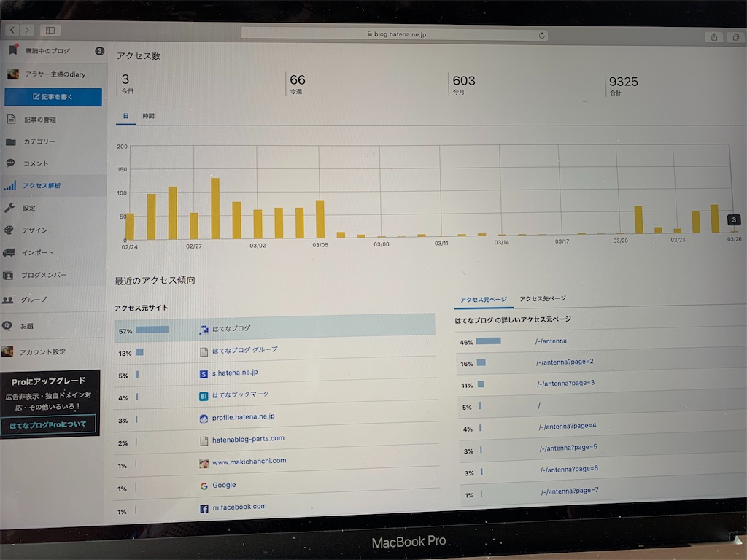Select アクセス先ページ tab
This screenshot has height=560, width=747.
coord(543,298)
